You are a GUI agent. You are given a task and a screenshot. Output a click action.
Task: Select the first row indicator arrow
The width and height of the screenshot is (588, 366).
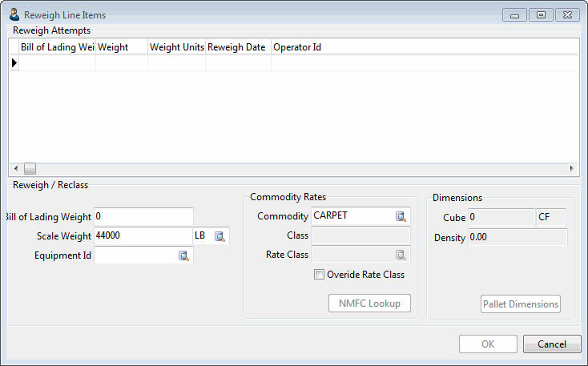point(14,62)
